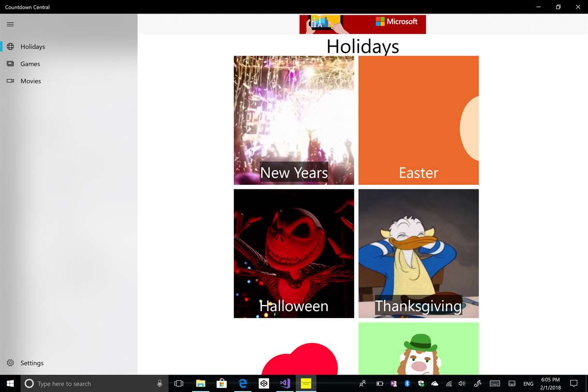Click the Cortana circle icon

click(29, 383)
